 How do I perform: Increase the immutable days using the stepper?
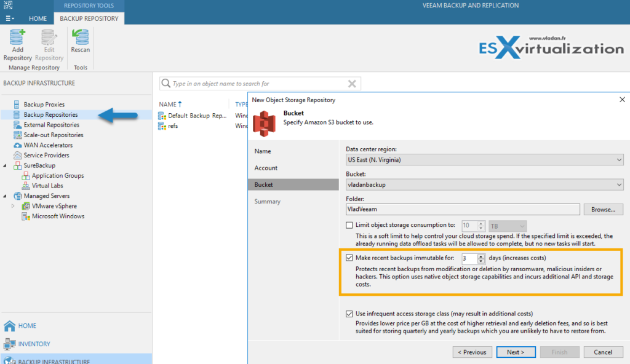[482, 256]
